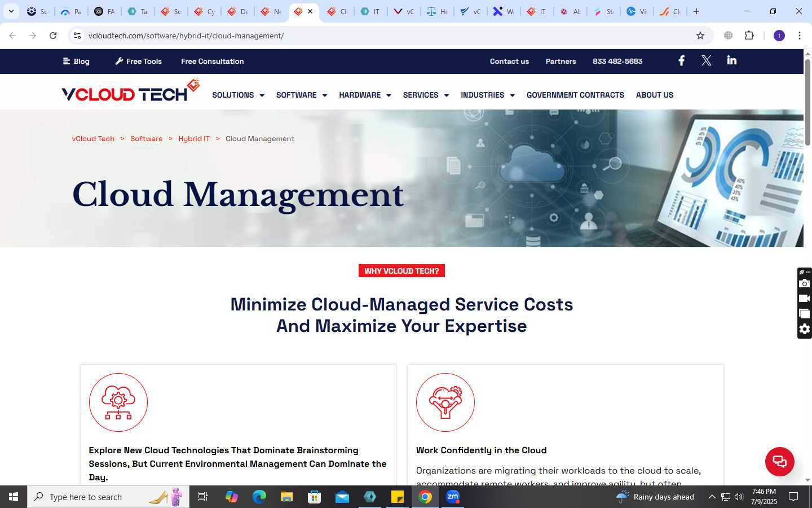Bookmark this page with the star icon
Image resolution: width=812 pixels, height=508 pixels.
tap(700, 36)
